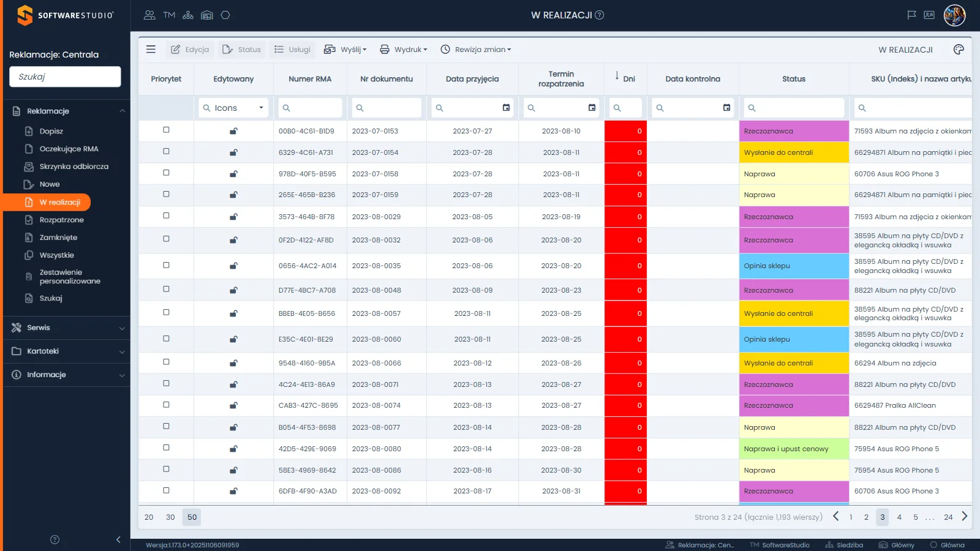Click the help icon at the sidebar bottom
The height and width of the screenshot is (551, 980).
(55, 539)
